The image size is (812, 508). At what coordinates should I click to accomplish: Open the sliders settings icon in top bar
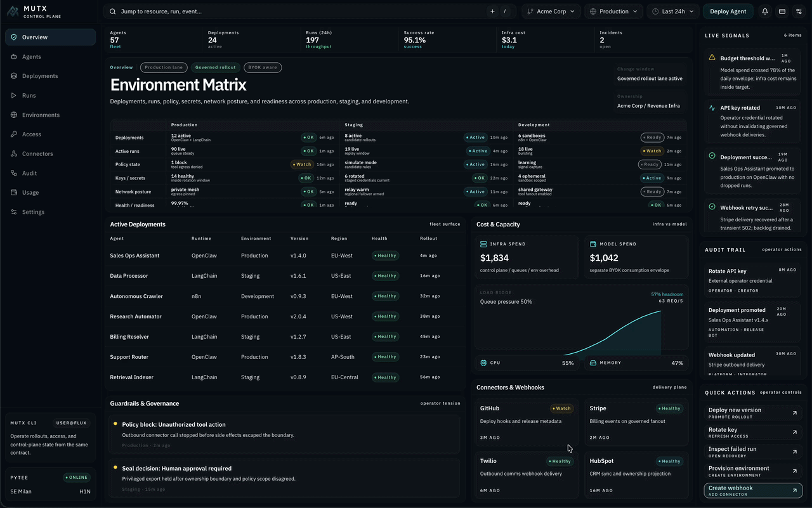pyautogui.click(x=799, y=11)
